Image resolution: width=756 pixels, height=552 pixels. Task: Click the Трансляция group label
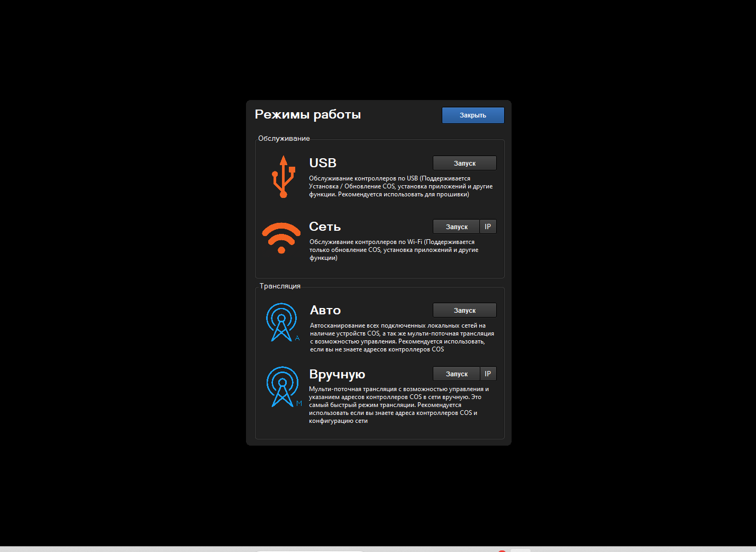(280, 286)
